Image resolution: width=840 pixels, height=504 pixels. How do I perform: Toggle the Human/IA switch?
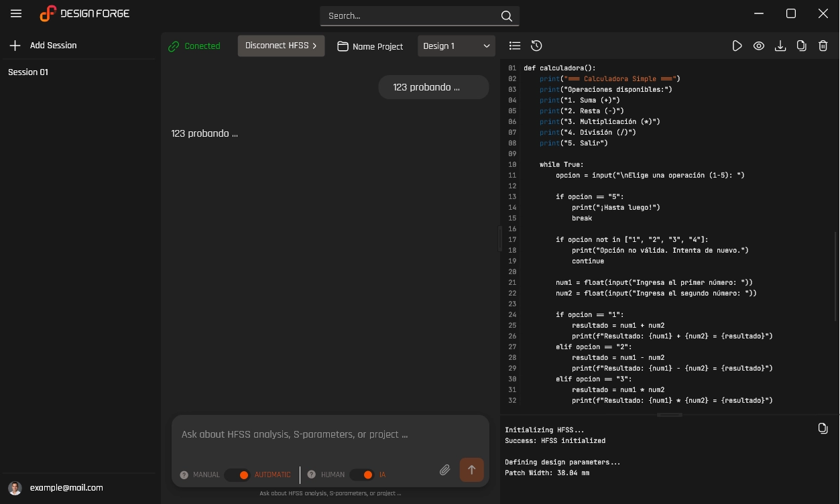[362, 475]
